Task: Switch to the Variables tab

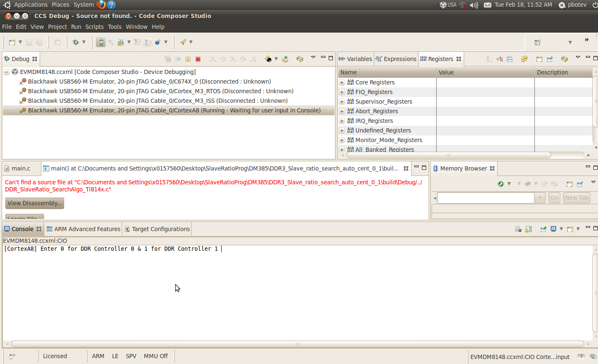Action: [355, 59]
